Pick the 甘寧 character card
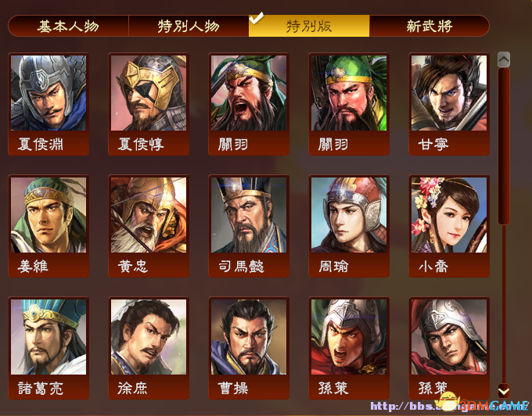 (x=449, y=104)
